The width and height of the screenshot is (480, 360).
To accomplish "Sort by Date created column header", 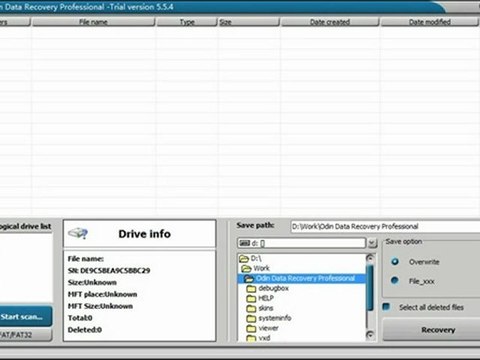I will 330,22.
